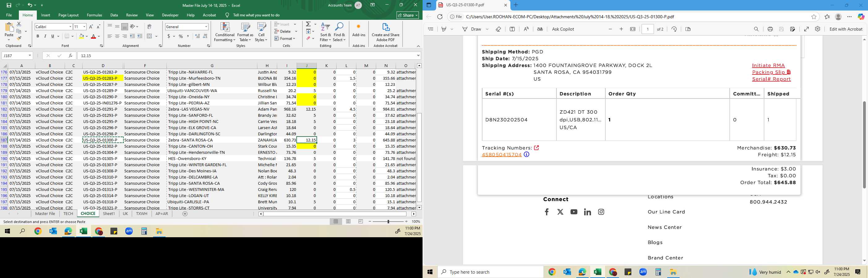Open the Formulas ribbon tab

94,15
